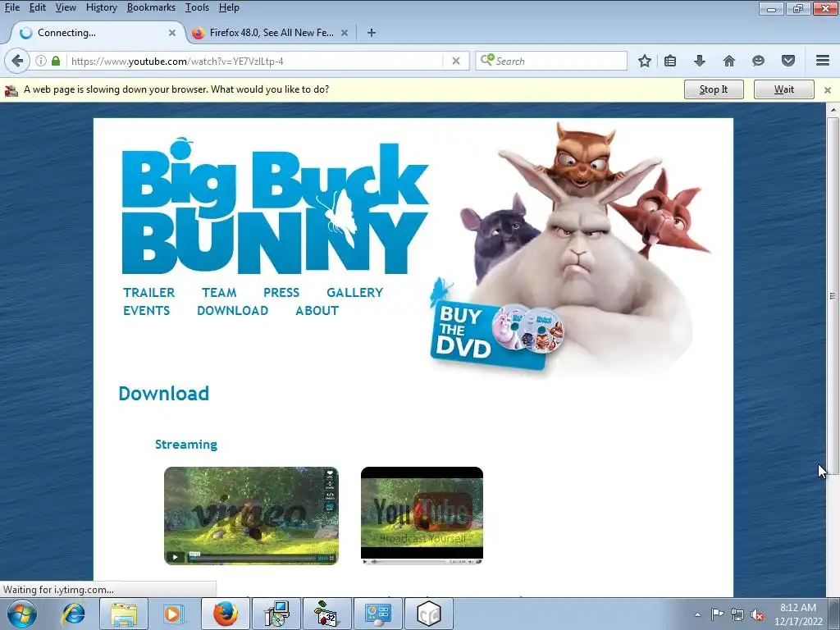
Task: Open the taskbar installer disc icon
Action: (x=276, y=614)
